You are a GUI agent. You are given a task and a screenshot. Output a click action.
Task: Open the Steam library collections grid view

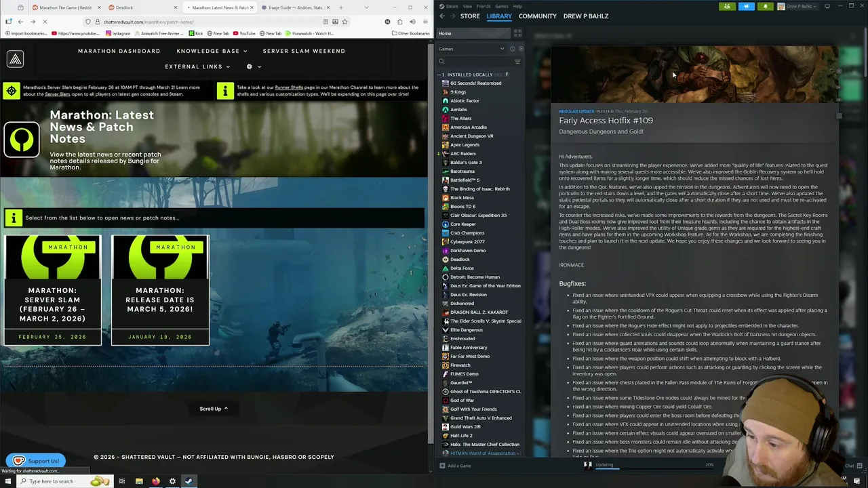tap(517, 33)
